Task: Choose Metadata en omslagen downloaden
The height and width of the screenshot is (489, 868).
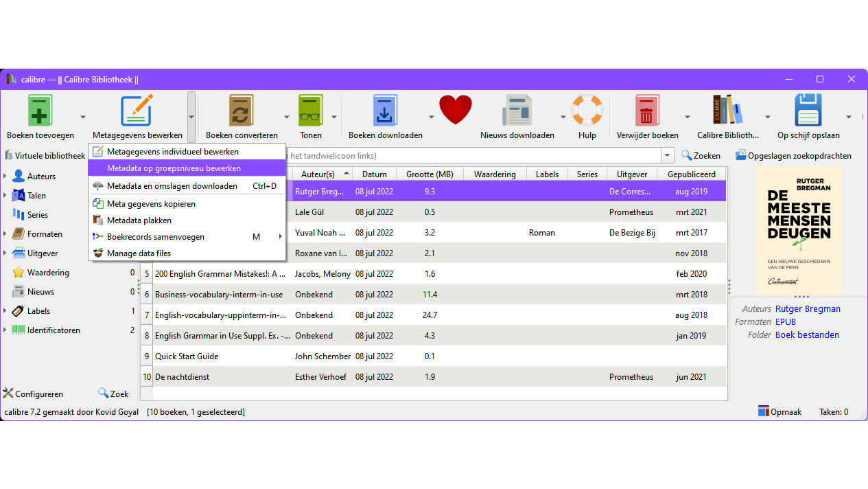Action: [187, 186]
